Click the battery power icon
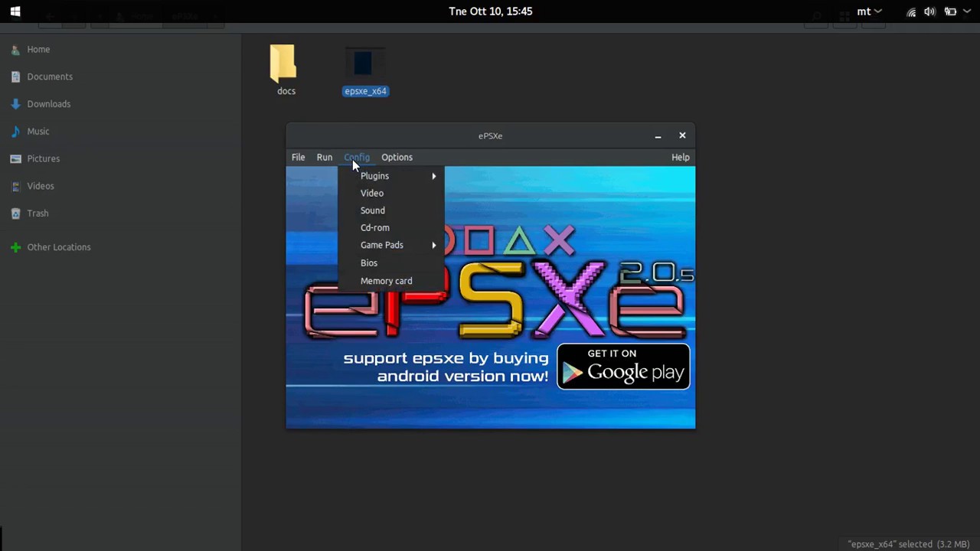Screen dimensions: 980x551 click(950, 11)
